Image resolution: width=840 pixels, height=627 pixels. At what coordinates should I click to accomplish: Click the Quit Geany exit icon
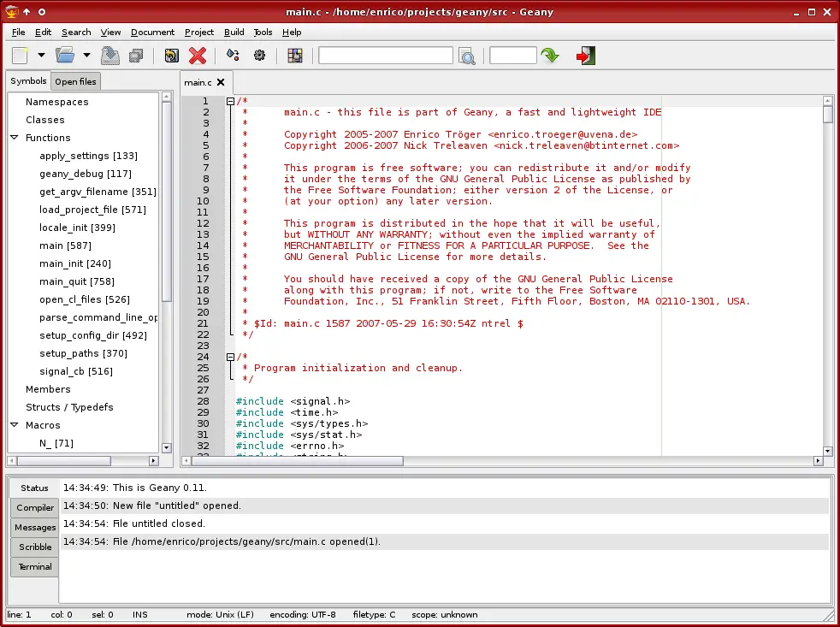585,56
